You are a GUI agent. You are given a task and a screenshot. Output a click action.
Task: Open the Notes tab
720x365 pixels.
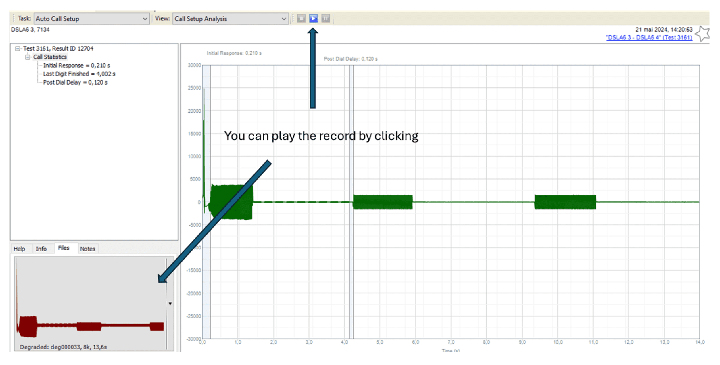click(87, 249)
